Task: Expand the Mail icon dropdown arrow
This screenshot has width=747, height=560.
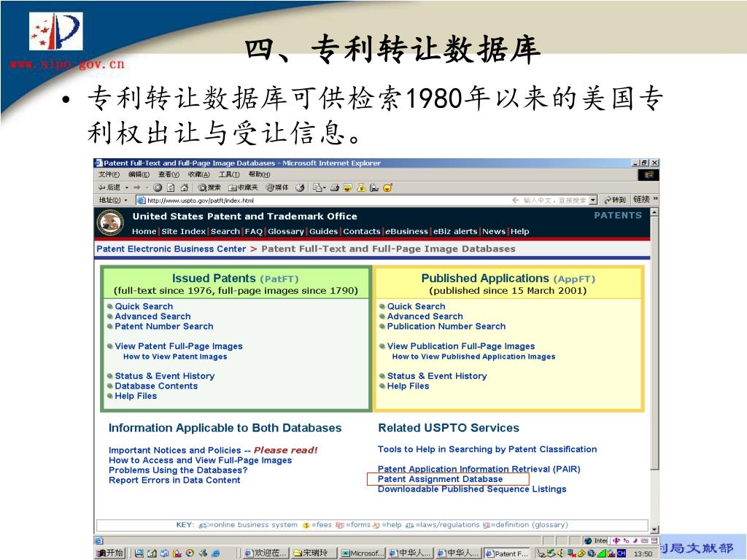Action: [x=325, y=187]
